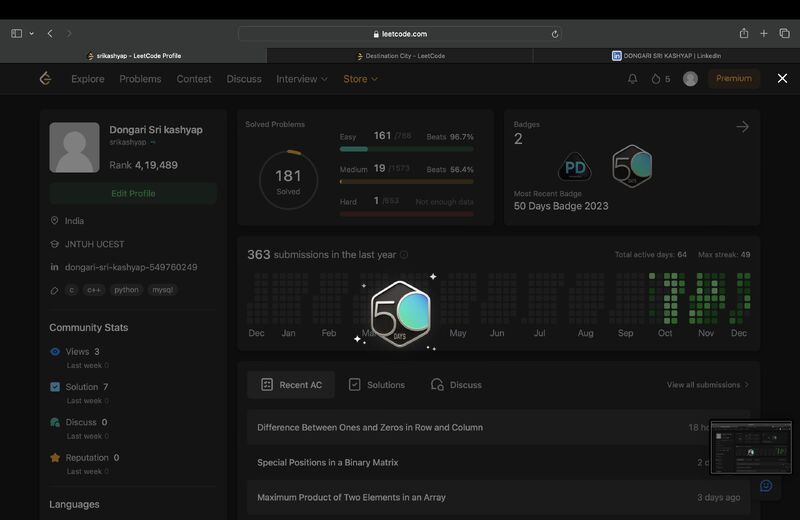The height and width of the screenshot is (520, 800).
Task: Click the Max streak: 49 text
Action: coord(724,255)
